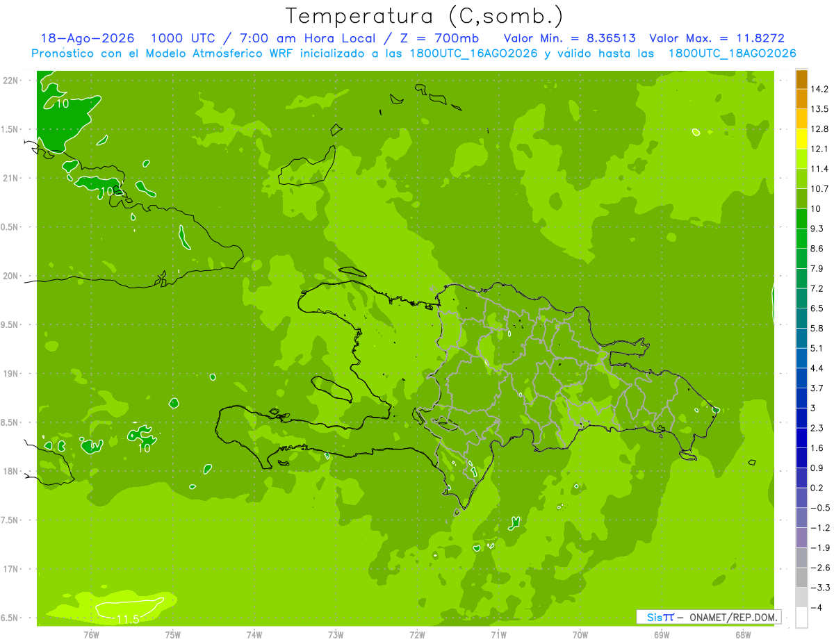
Task: Select the date text "18-Ago-2026"
Action: (x=88, y=38)
